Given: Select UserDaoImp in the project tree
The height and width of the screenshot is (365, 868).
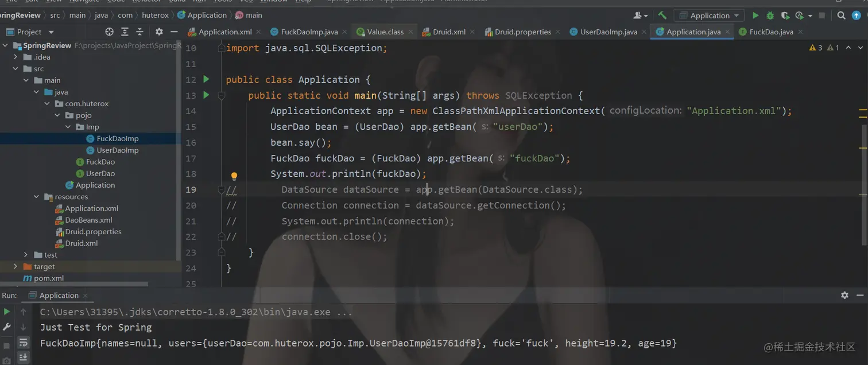Looking at the screenshot, I should click(x=117, y=150).
